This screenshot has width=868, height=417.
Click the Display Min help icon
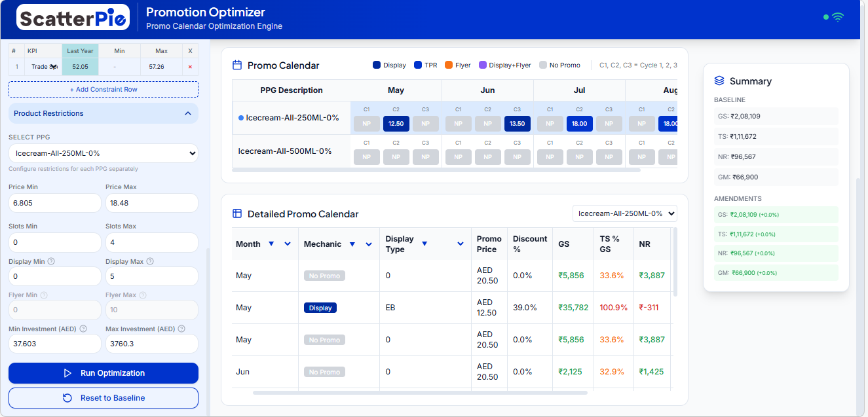coord(51,262)
